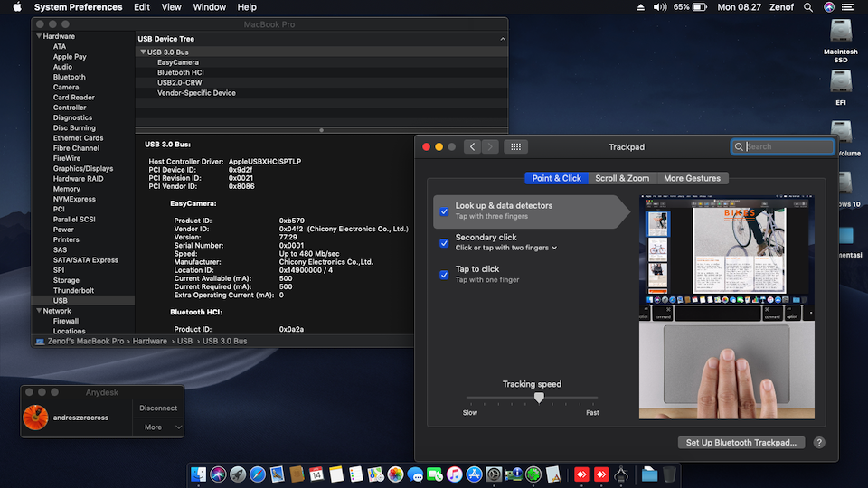Screen dimensions: 868x488
Task: Select Firewall under Network sidebar
Action: pyautogui.click(x=66, y=321)
